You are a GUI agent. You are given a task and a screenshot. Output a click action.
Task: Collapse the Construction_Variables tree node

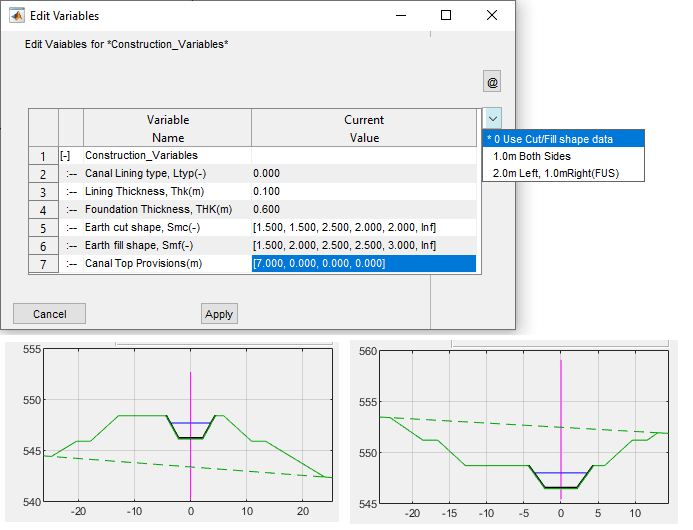tap(65, 156)
